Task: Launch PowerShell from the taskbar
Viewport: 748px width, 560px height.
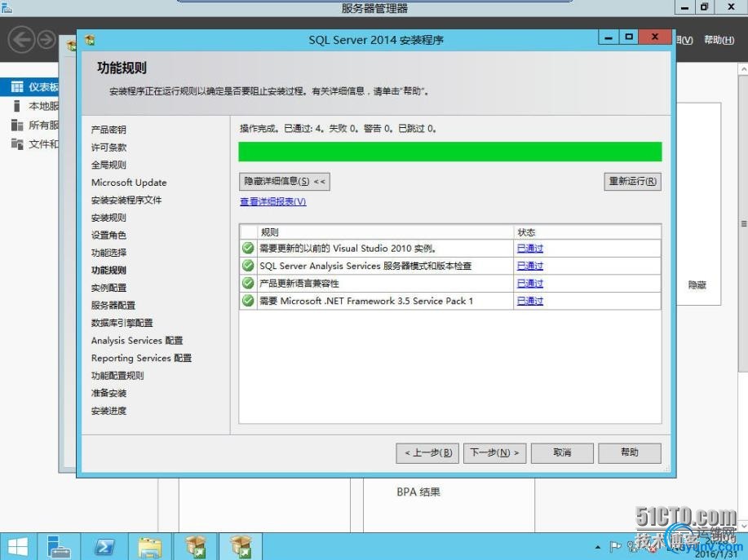Action: click(x=104, y=547)
